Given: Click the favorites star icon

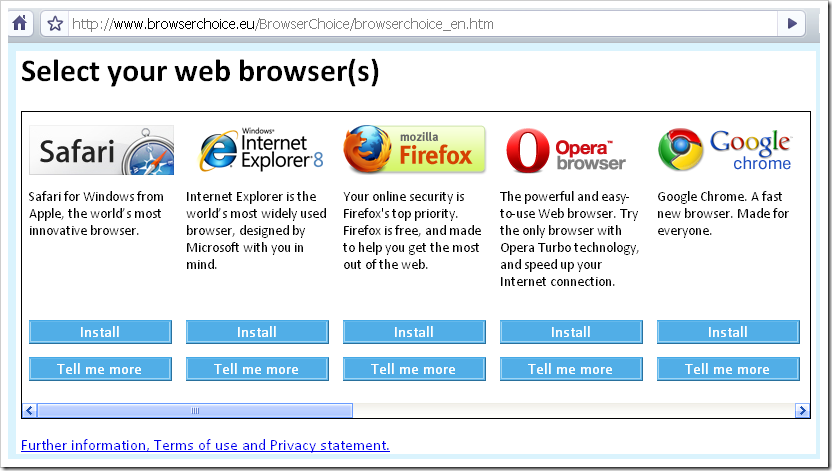Looking at the screenshot, I should (55, 24).
